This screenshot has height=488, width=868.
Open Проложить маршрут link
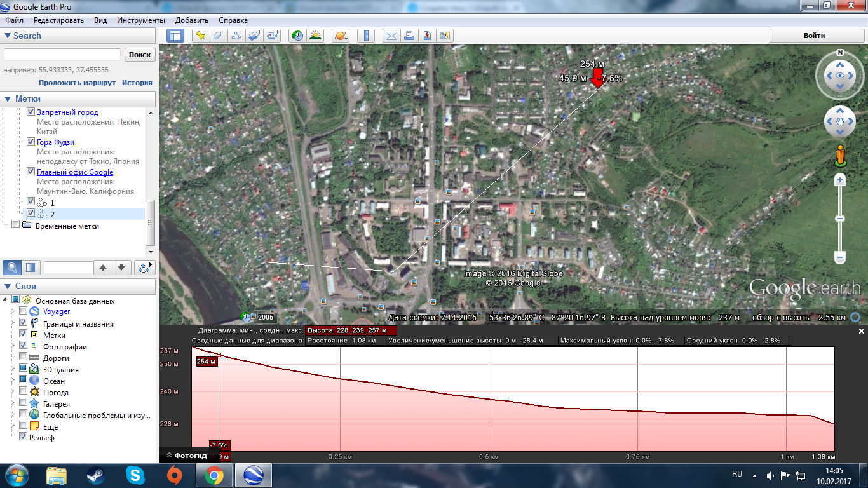(x=78, y=83)
